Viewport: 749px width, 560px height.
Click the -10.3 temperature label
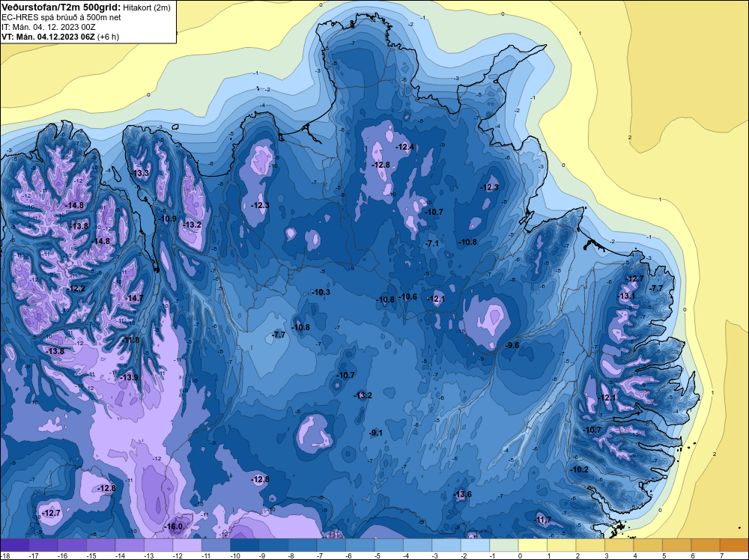321,292
